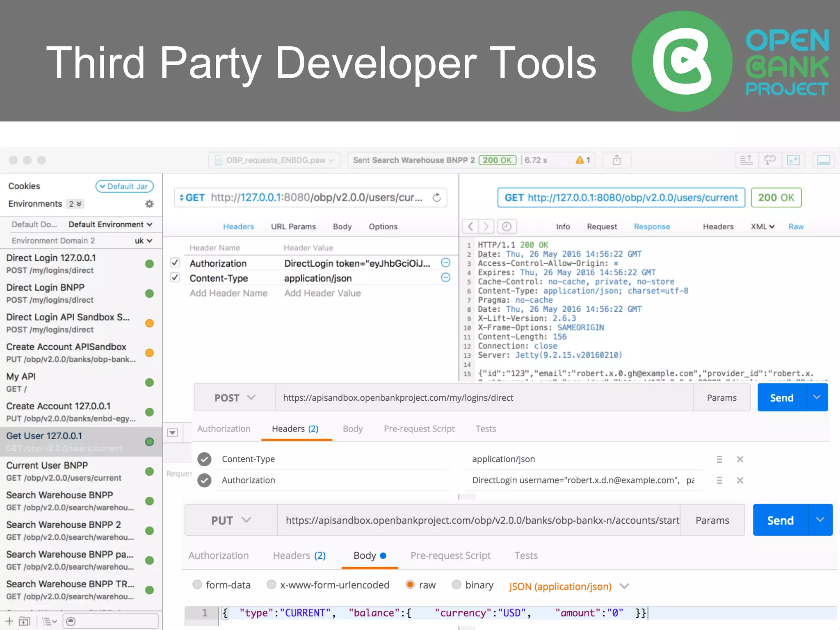Remove the Content-Type header minus icon
840x630 pixels.
click(x=445, y=278)
